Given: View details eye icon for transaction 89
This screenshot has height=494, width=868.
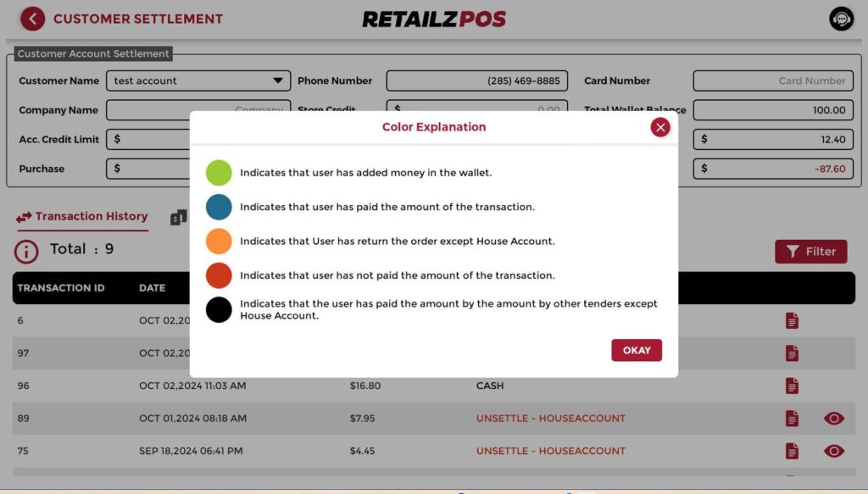Looking at the screenshot, I should [x=834, y=419].
